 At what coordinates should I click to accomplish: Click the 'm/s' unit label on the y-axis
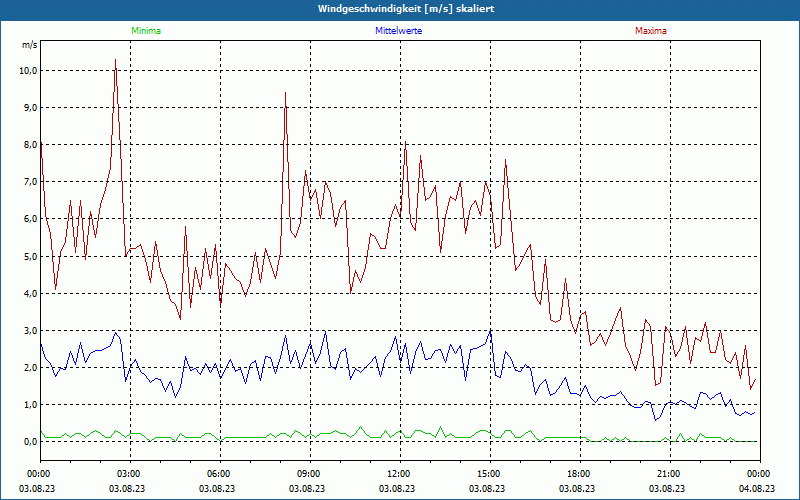pos(30,45)
